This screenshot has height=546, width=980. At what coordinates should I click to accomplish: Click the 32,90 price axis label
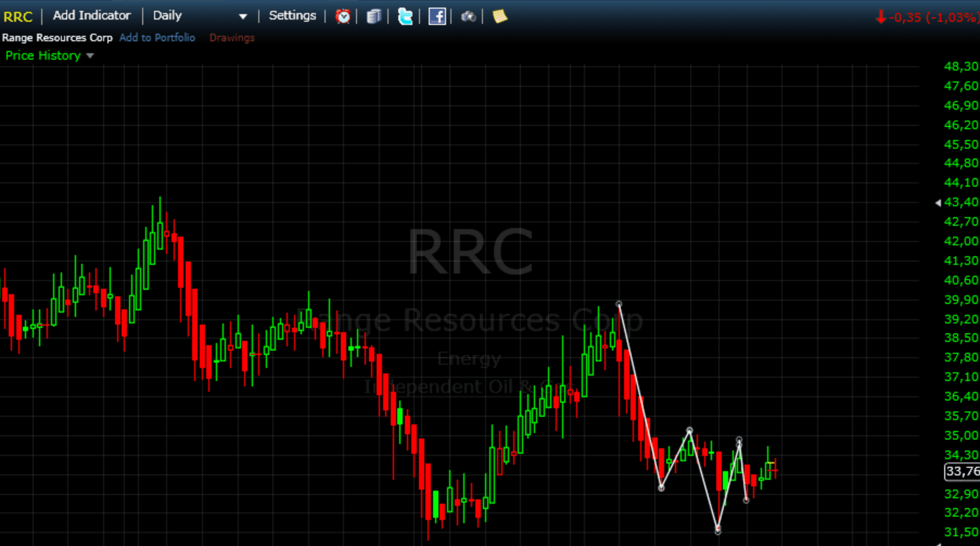coord(961,494)
